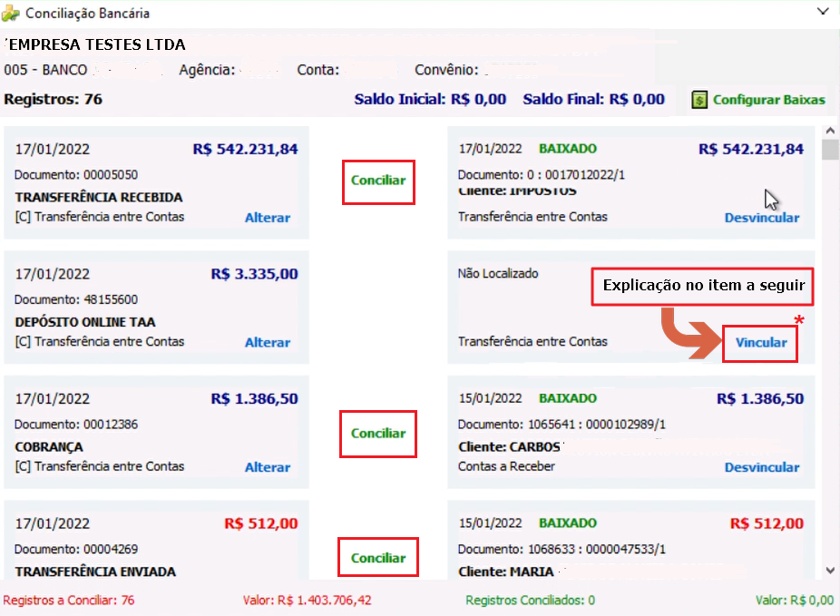
Task: Click 'TRANSFERÊNCIA ENVIADA' text
Action: pyautogui.click(x=95, y=572)
